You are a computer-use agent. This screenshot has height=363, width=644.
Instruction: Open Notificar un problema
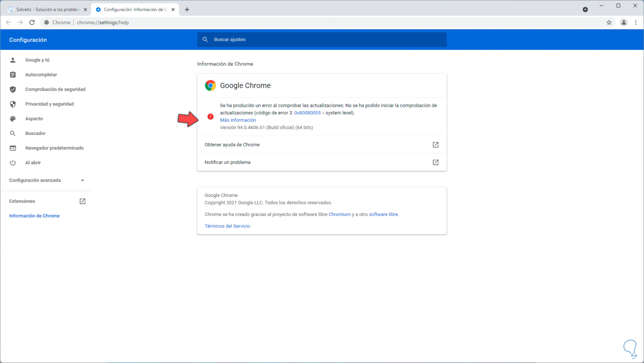pos(322,162)
